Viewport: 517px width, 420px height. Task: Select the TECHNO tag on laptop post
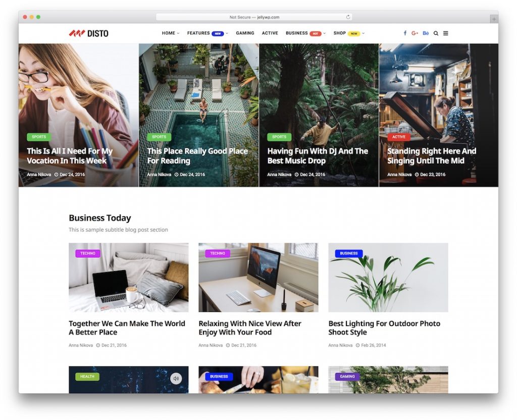click(87, 253)
